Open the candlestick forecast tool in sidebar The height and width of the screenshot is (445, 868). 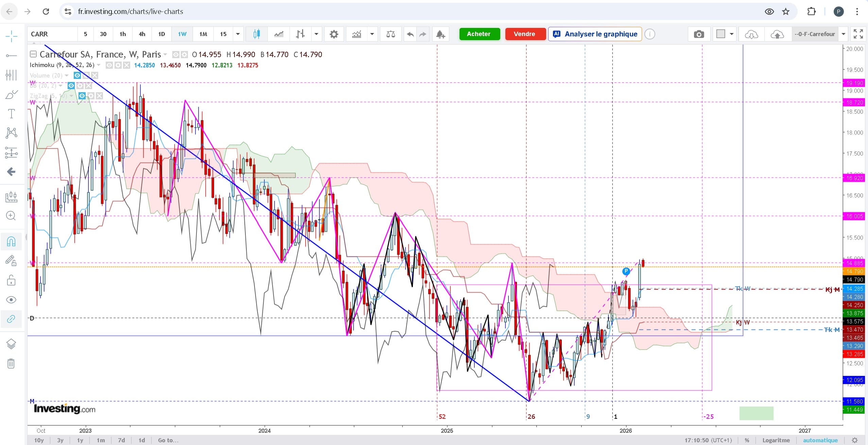coord(11,196)
